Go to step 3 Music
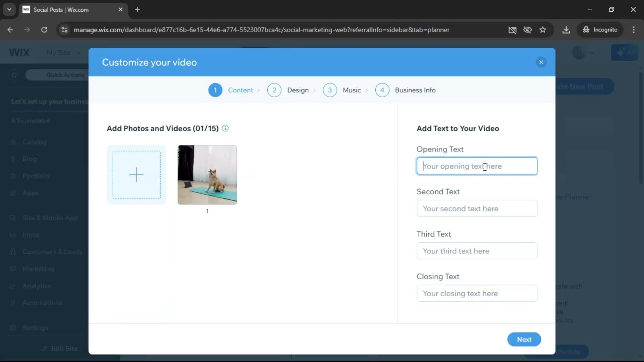 [x=342, y=90]
